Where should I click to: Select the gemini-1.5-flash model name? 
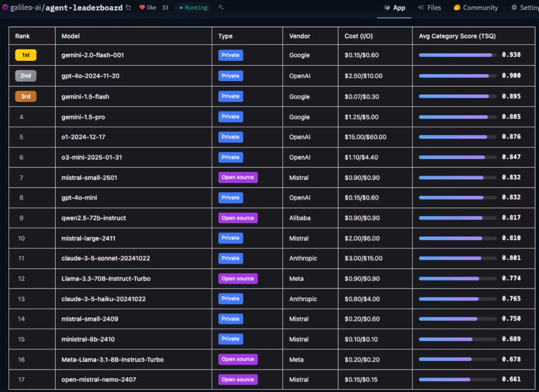[x=85, y=97]
